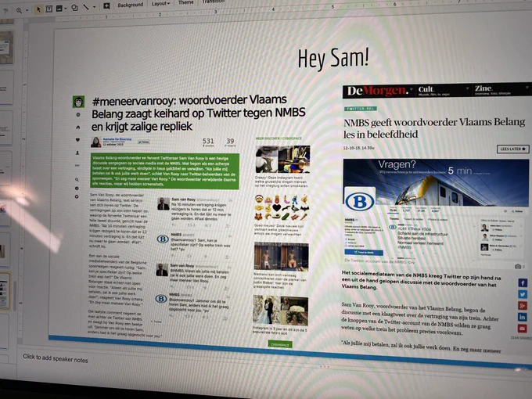Open the Theme panel

tap(186, 2)
